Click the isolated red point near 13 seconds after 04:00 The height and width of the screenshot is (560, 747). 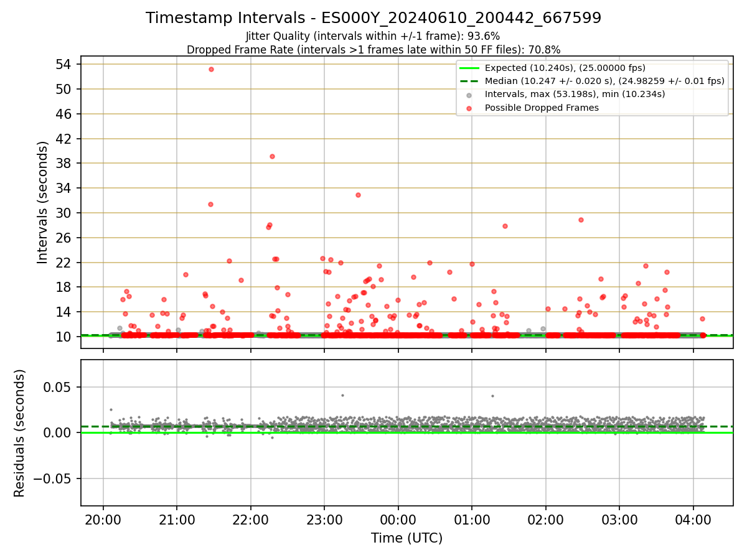[x=702, y=319]
